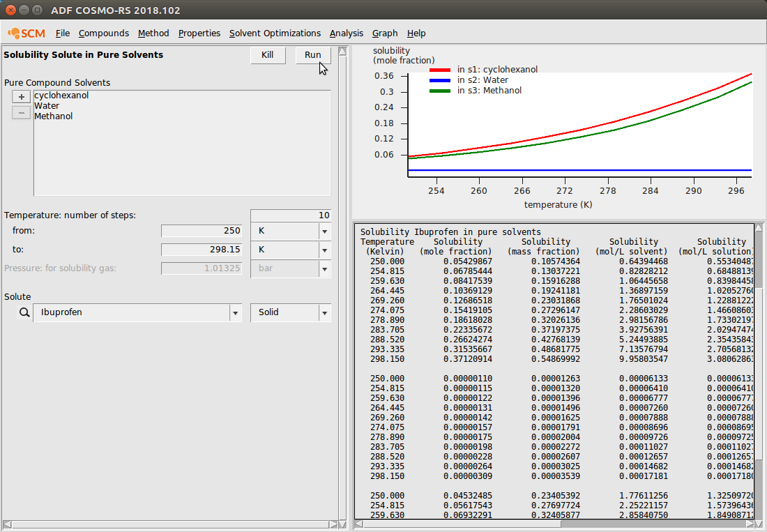This screenshot has width=767, height=532.
Task: Select Methanol in the solvents list
Action: [53, 116]
